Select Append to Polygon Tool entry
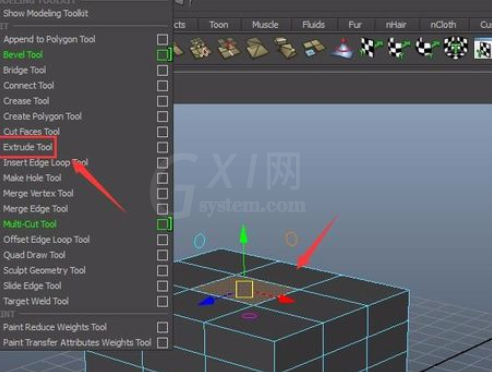 coord(49,39)
